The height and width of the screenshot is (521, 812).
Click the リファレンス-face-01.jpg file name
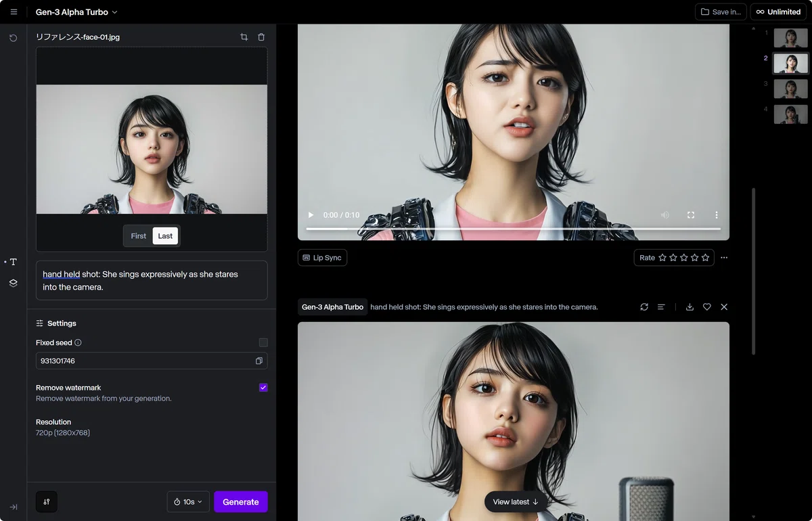tap(78, 37)
